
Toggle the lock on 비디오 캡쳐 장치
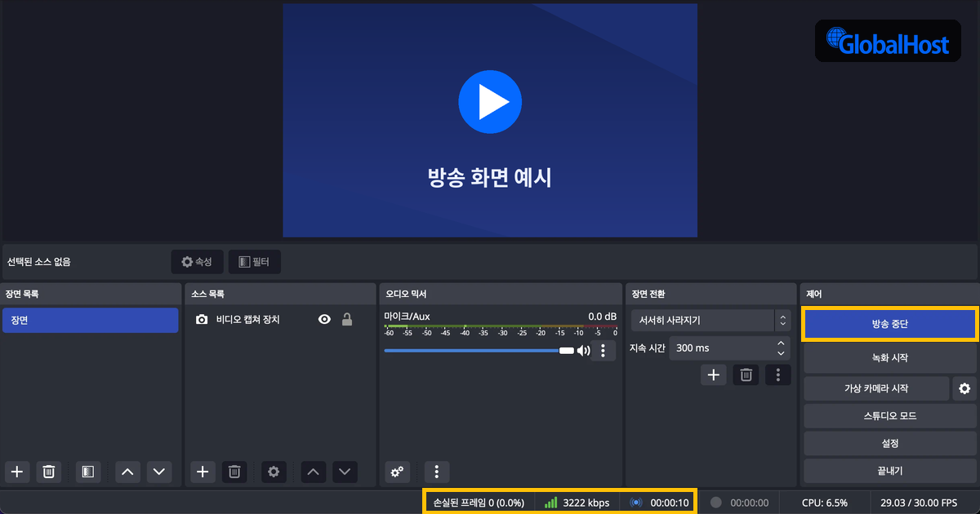347,320
